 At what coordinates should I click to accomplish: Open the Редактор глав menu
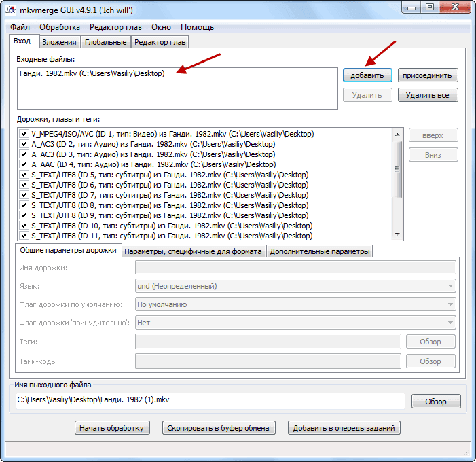tap(115, 27)
